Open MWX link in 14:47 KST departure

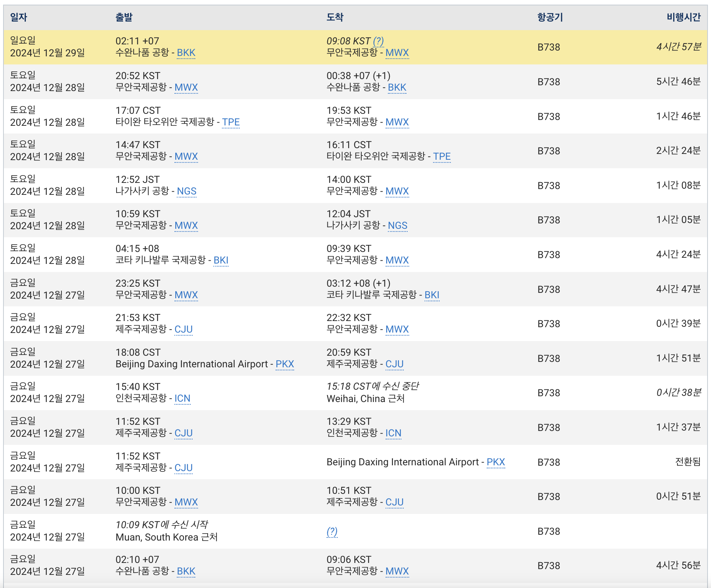(186, 157)
